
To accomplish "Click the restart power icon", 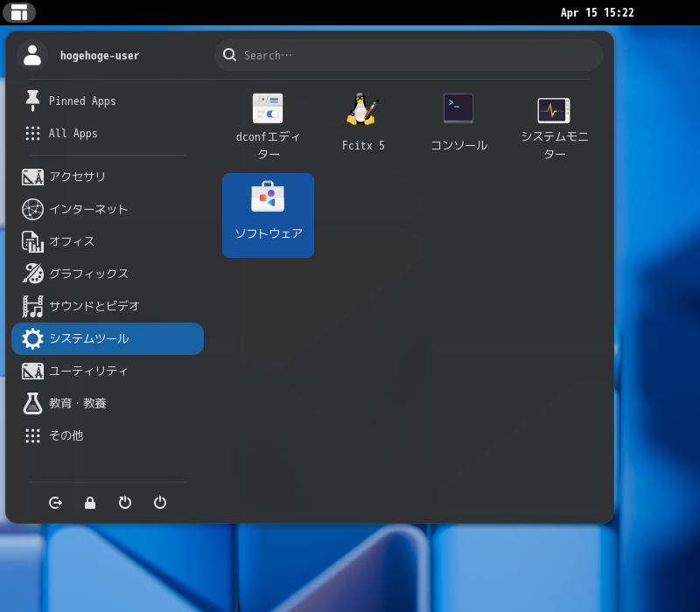I will [x=125, y=503].
